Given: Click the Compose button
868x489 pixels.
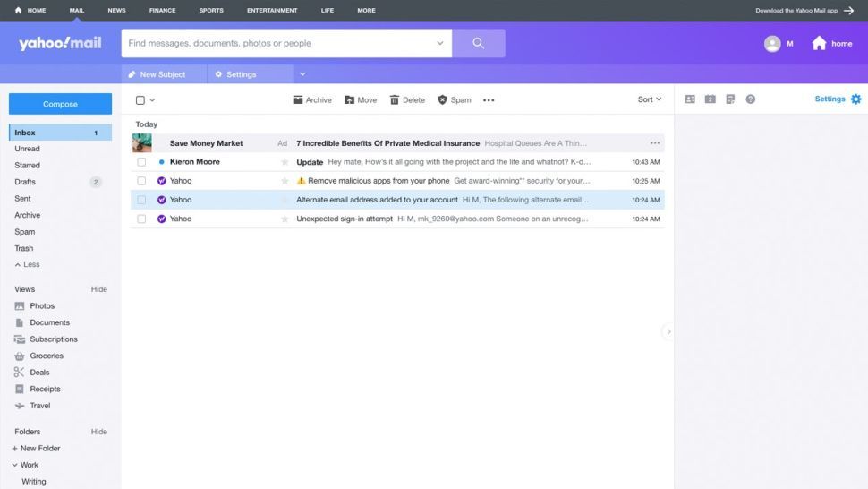Looking at the screenshot, I should 60,104.
